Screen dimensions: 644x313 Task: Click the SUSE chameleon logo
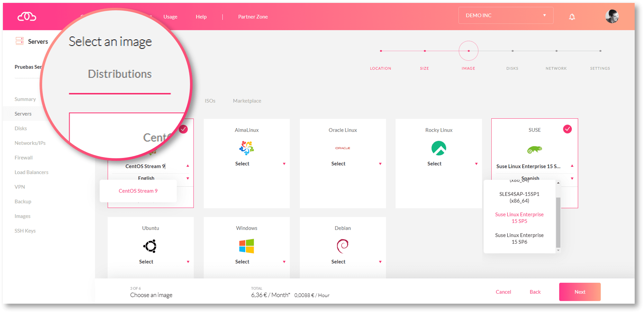(x=535, y=150)
